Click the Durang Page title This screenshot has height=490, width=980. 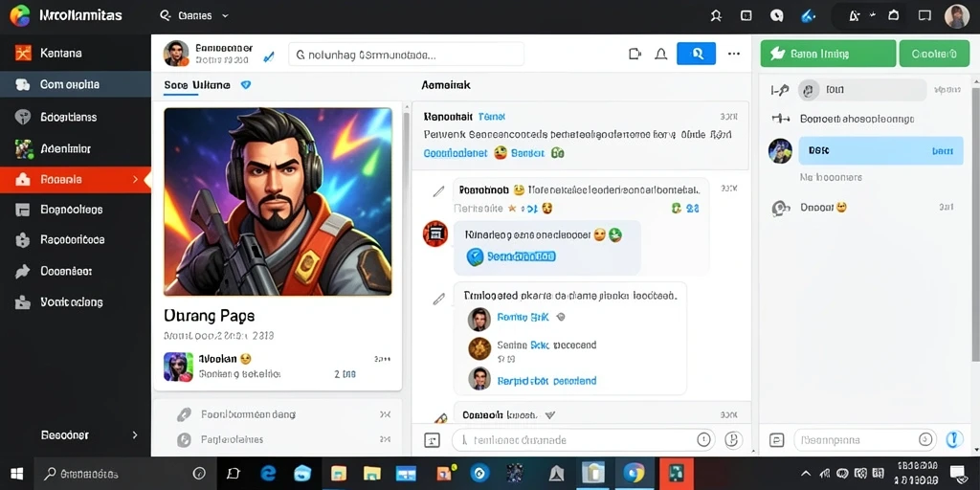pos(209,315)
